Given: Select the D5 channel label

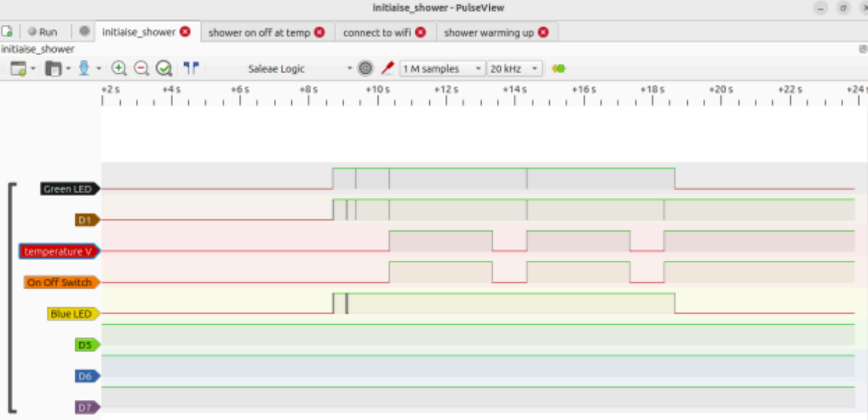Looking at the screenshot, I should tap(88, 345).
